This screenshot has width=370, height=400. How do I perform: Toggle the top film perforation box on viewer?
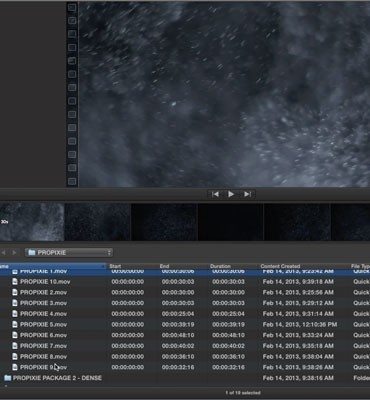(x=72, y=7)
